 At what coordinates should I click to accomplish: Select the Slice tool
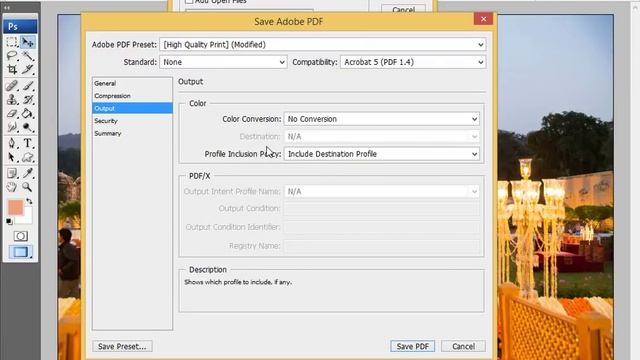[x=28, y=69]
